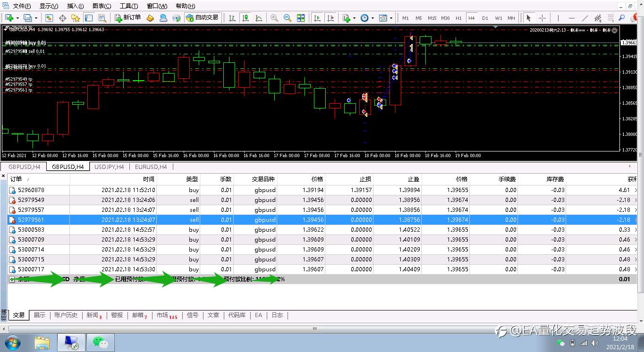Select order 53000717 row

[x=322, y=269]
